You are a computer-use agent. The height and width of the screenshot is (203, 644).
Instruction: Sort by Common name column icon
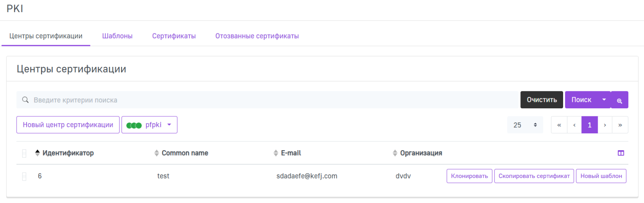(x=157, y=153)
